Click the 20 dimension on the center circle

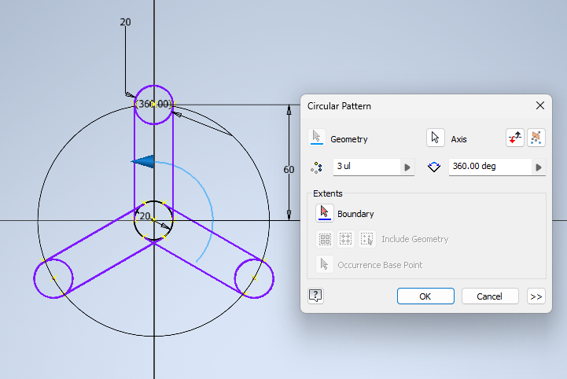click(x=145, y=216)
